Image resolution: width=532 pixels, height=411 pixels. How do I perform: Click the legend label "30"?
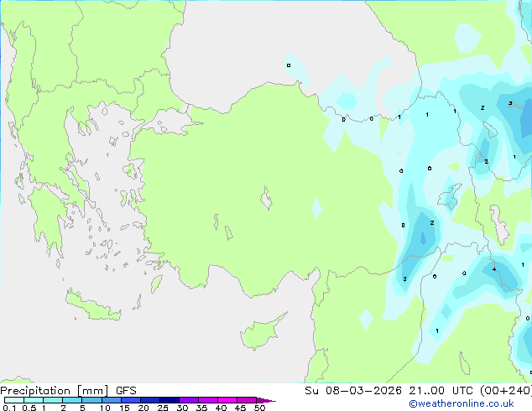[x=182, y=408]
